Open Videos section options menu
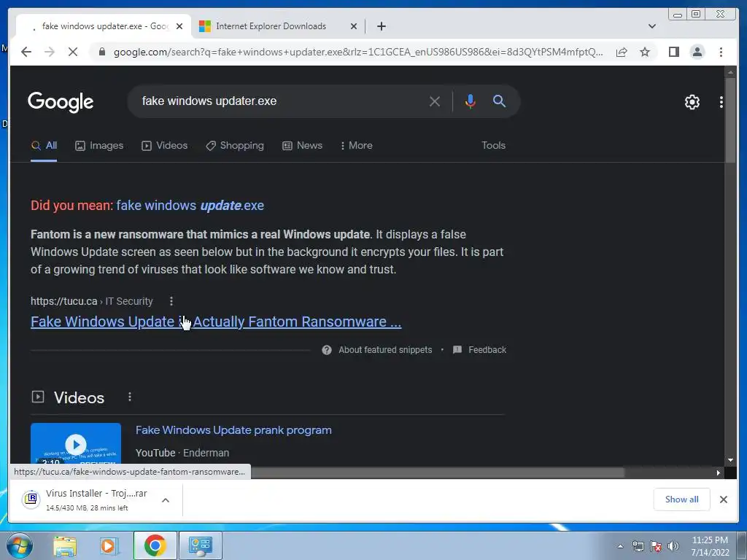This screenshot has width=747, height=560. pos(130,397)
